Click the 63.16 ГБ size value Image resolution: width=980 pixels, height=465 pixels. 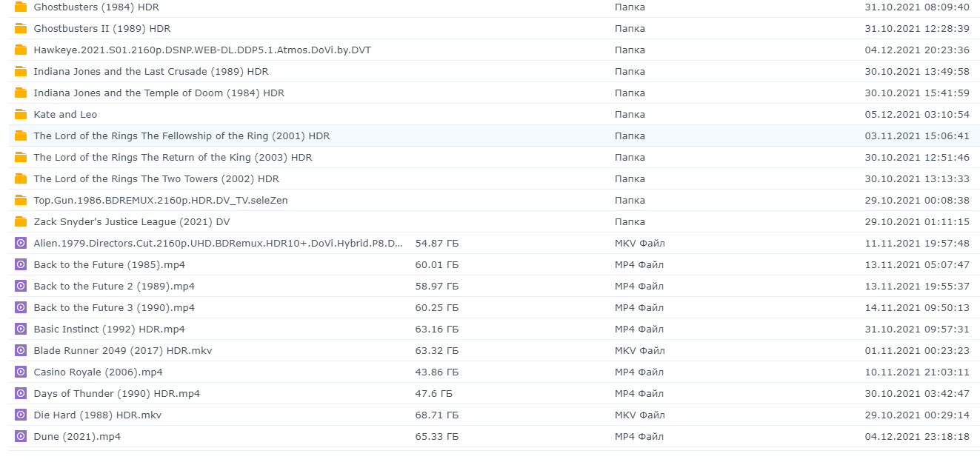[437, 329]
